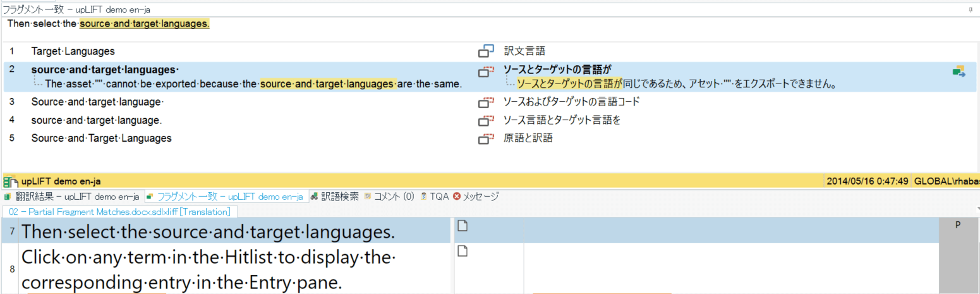Toggle auto-hide pin on フラグメント一致 panel
This screenshot has height=294, width=980.
point(970,9)
